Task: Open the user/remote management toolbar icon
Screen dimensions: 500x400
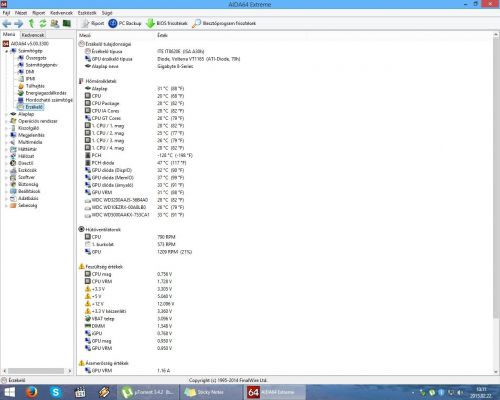Action: [55, 23]
